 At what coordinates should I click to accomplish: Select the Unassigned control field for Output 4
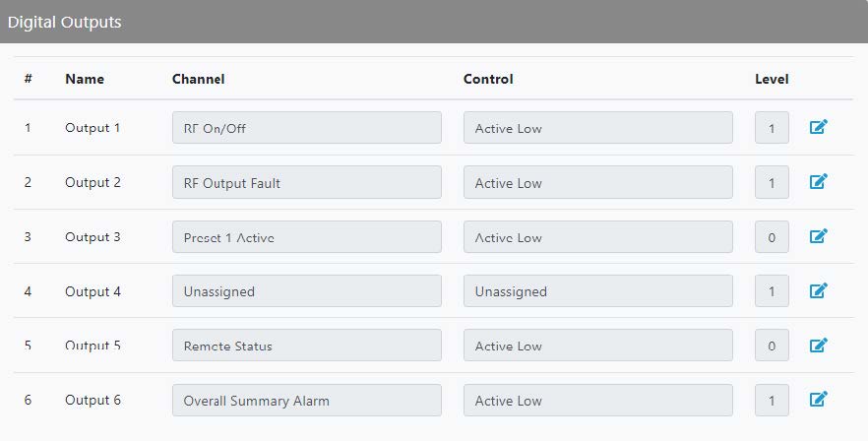coord(597,291)
